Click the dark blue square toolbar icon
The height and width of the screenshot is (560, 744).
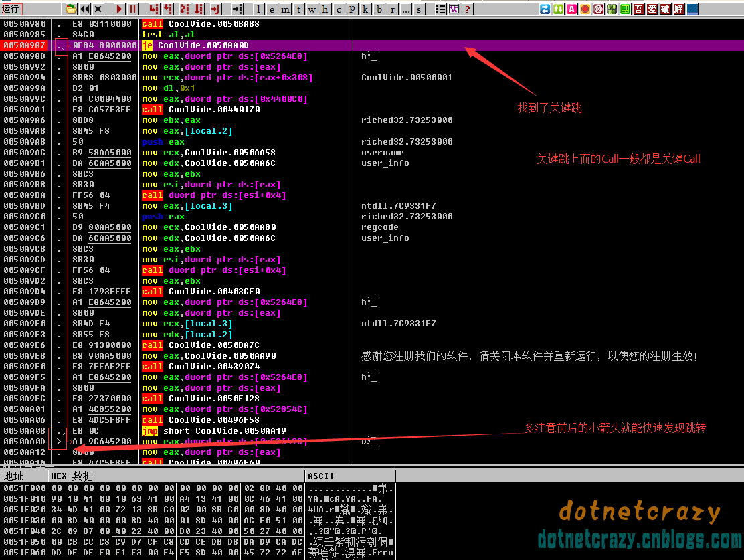pos(692,9)
